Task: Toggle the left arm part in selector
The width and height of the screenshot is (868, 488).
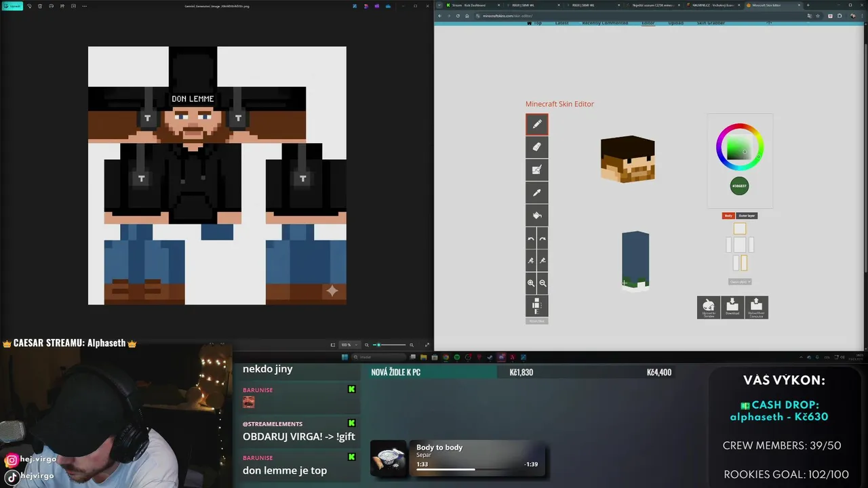Action: point(730,245)
